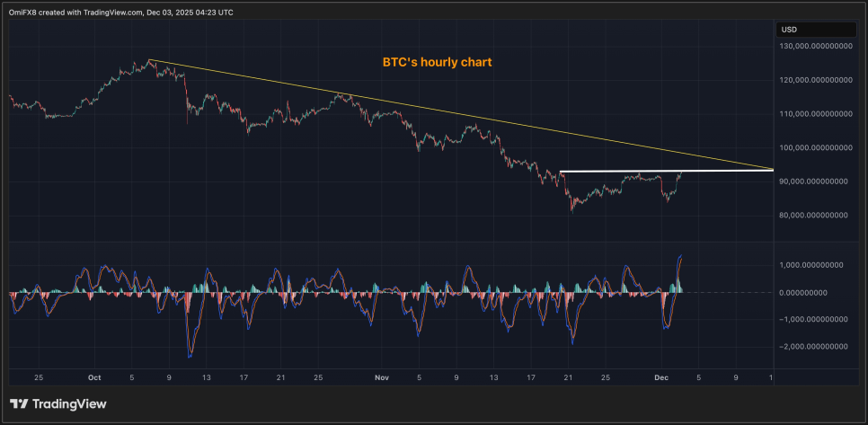Click the 100,000 price axis label
868x425 pixels.
[x=813, y=147]
